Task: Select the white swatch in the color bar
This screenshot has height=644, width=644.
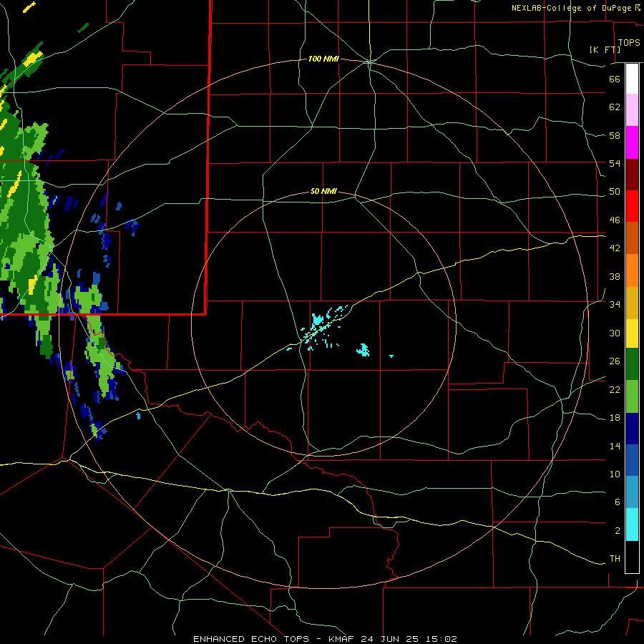Action: pos(632,79)
